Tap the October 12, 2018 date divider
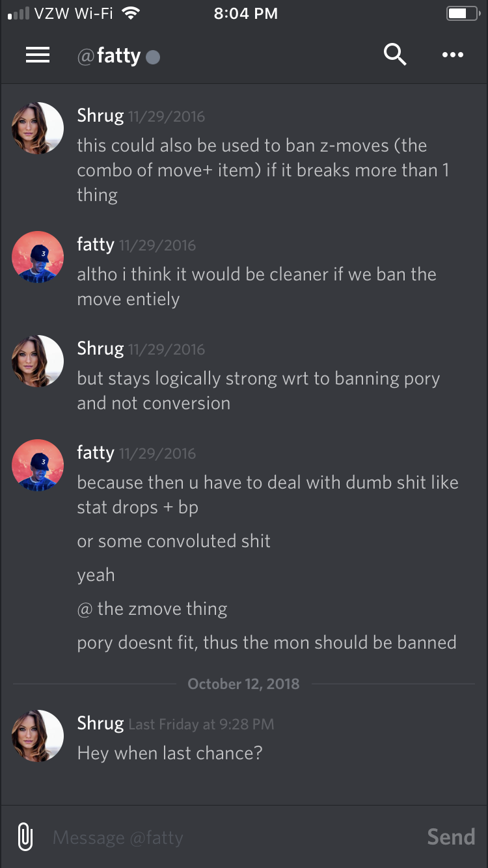The width and height of the screenshot is (488, 868). [243, 684]
